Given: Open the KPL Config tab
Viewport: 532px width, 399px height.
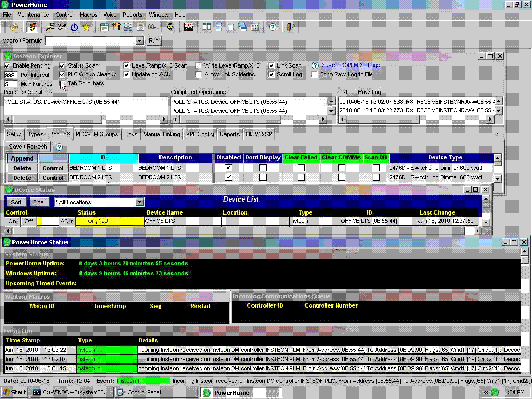Looking at the screenshot, I should [x=200, y=135].
